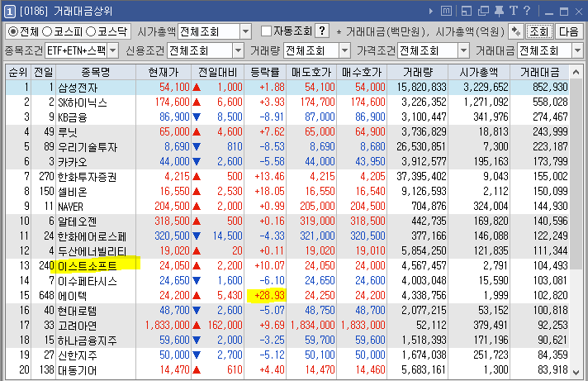Sort by 등락률 column header

[265, 72]
